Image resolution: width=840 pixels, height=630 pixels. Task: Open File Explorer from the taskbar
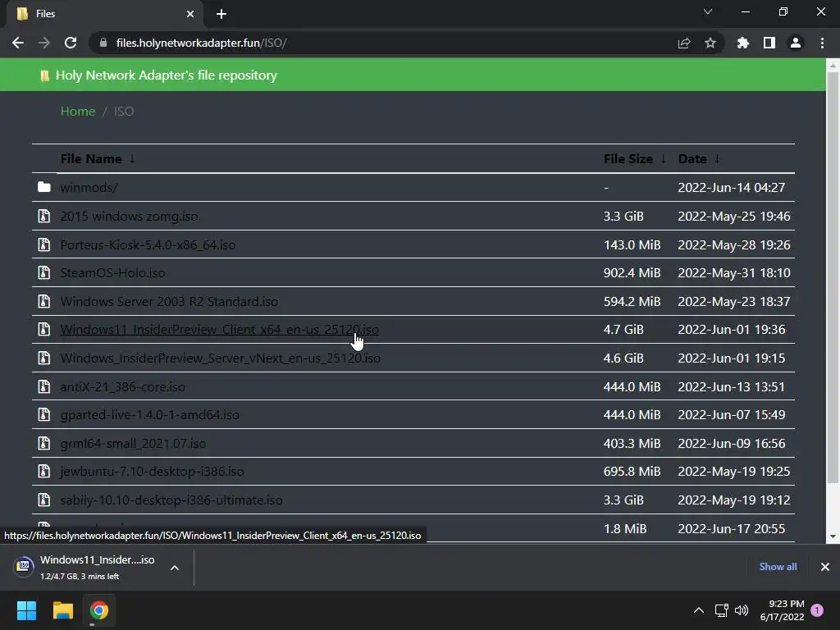point(63,610)
